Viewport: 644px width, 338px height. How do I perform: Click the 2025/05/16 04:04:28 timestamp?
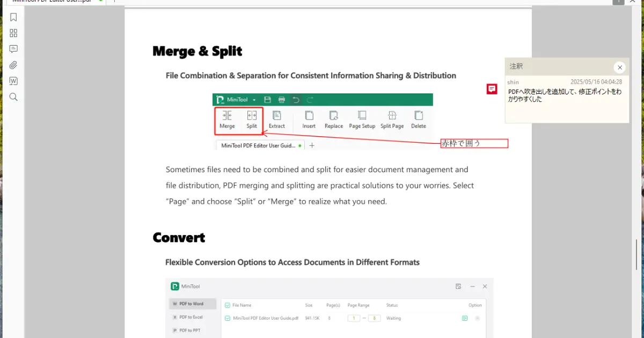[596, 82]
